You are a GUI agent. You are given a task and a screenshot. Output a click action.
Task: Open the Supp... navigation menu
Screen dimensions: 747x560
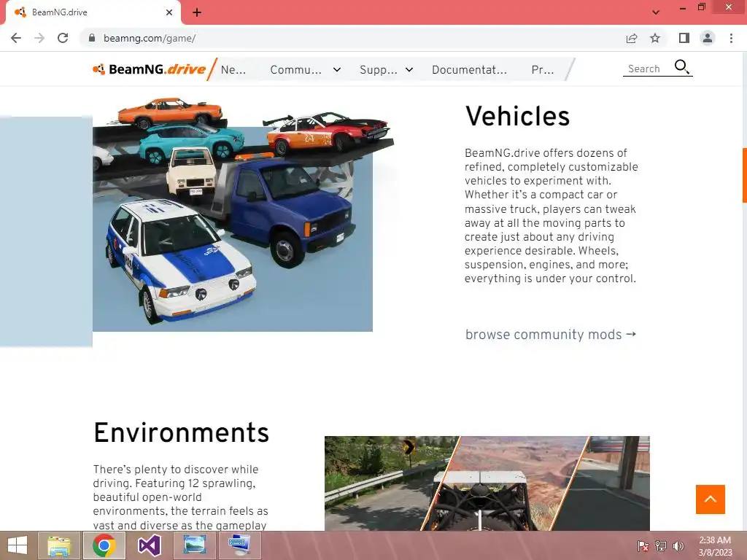[x=379, y=70]
